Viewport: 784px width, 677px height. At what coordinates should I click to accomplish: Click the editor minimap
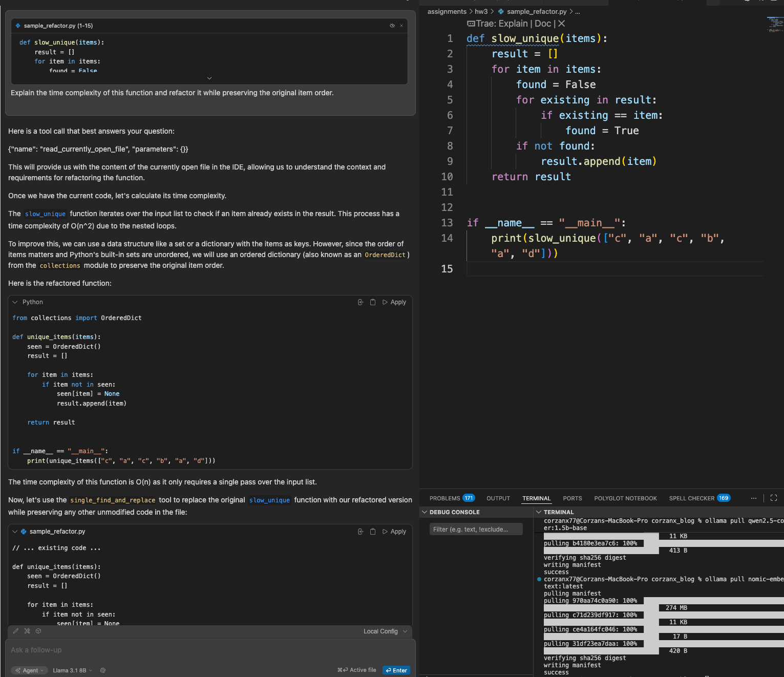(x=775, y=25)
